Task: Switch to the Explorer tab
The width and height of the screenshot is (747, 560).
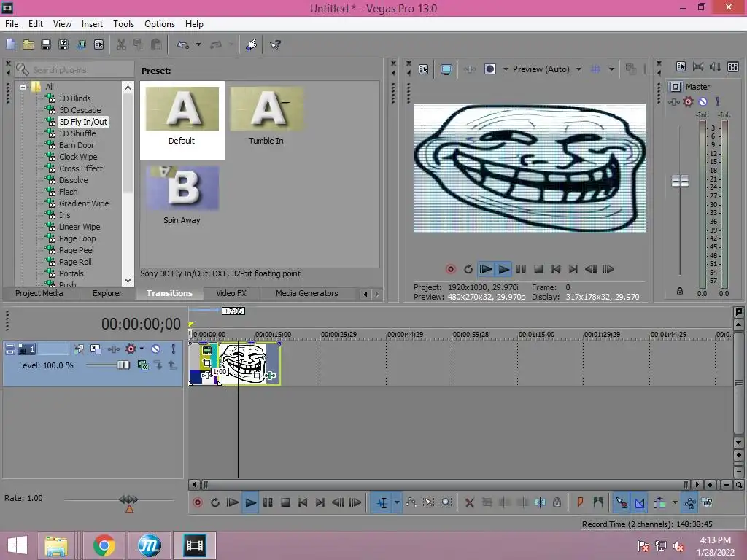Action: (107, 293)
